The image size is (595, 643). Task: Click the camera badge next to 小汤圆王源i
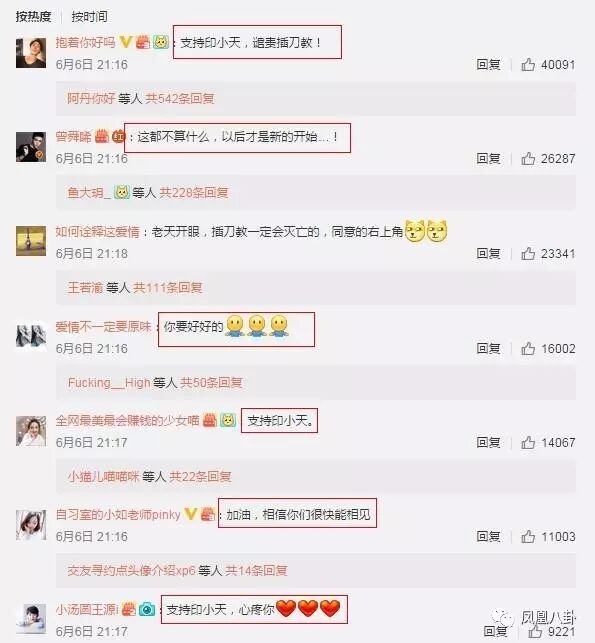coord(147,609)
